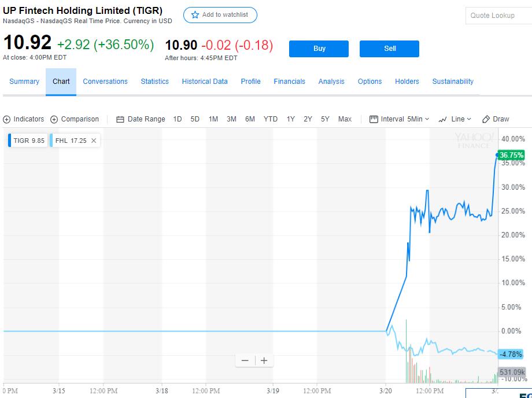Open the Summary tab

pyautogui.click(x=24, y=82)
